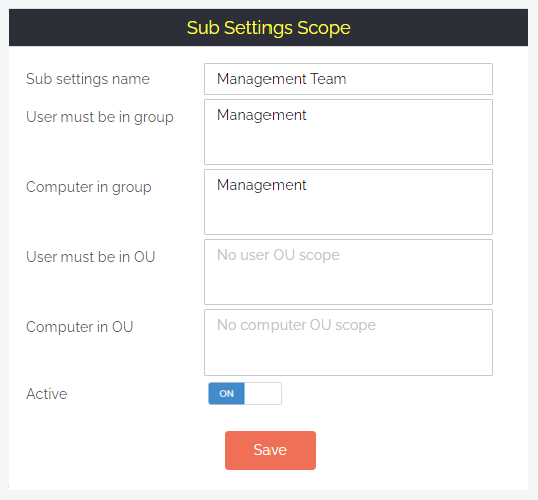Focus the Sub settings name input field
Image resolution: width=538 pixels, height=500 pixels.
(x=348, y=79)
